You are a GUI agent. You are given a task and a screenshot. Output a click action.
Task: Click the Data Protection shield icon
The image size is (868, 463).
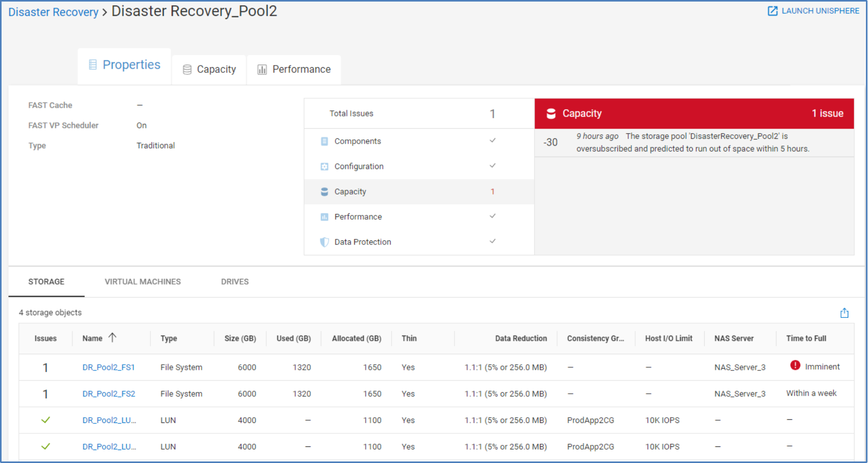click(x=325, y=242)
